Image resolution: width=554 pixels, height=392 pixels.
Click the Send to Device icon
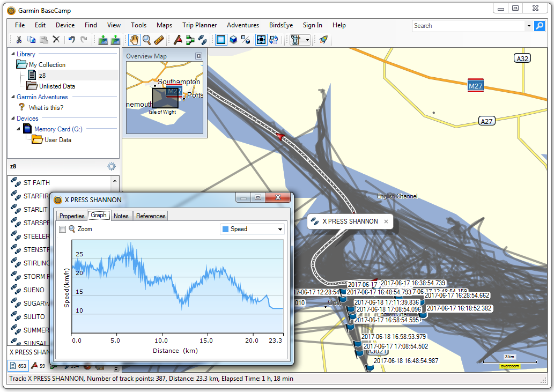point(103,40)
